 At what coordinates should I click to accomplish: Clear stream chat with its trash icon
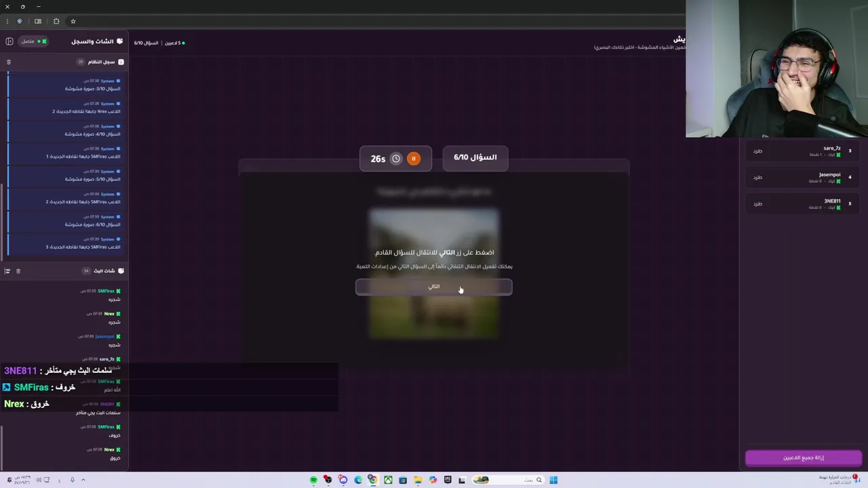tap(18, 271)
